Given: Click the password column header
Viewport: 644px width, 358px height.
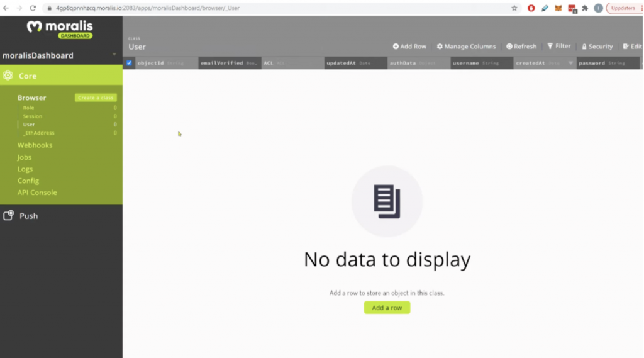Looking at the screenshot, I should point(608,63).
